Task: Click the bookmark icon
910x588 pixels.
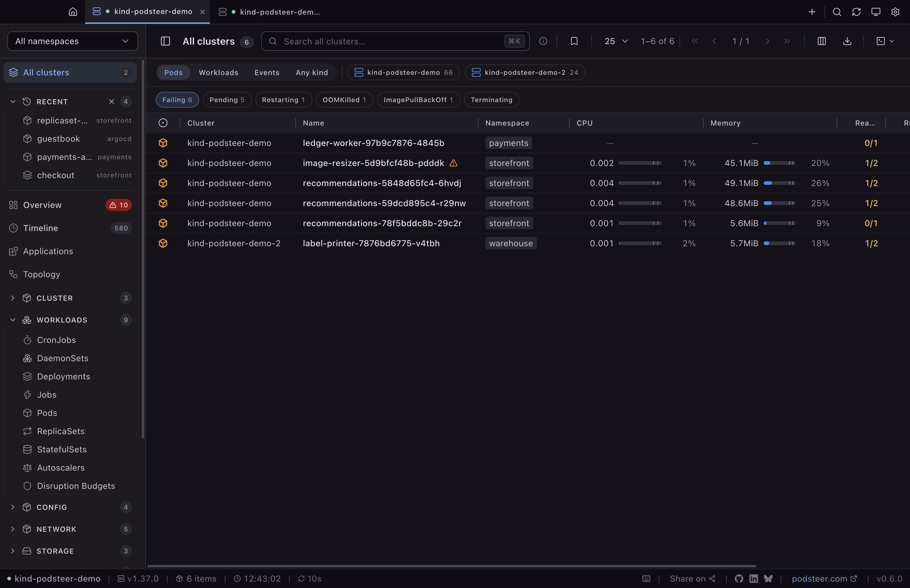Action: coord(574,41)
